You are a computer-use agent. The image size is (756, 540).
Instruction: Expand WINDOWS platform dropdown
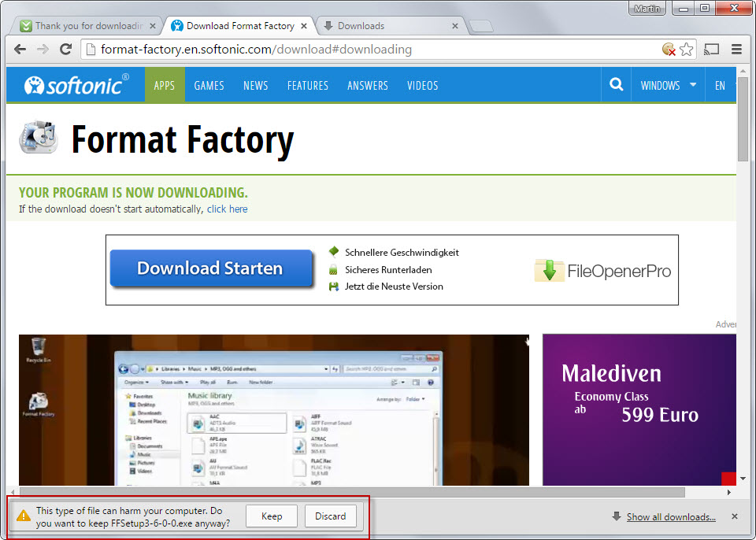668,85
